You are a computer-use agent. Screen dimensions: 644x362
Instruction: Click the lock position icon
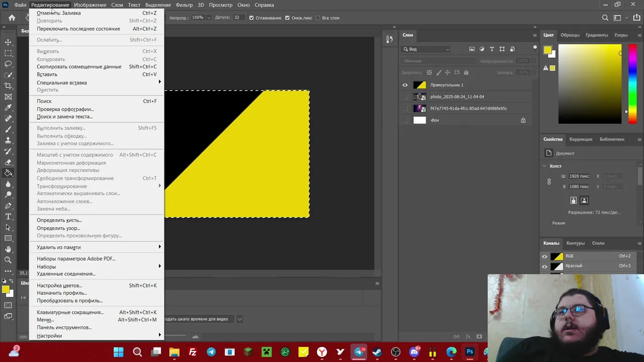pyautogui.click(x=448, y=72)
